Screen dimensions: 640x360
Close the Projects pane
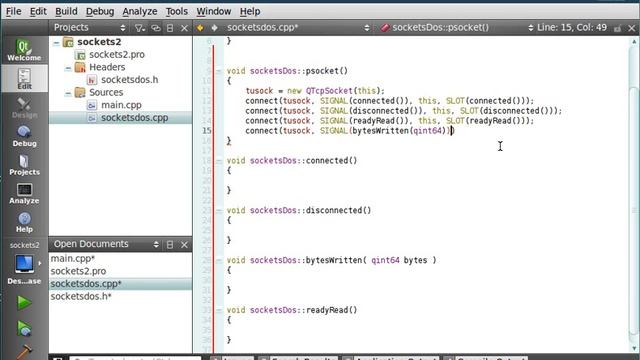pyautogui.click(x=184, y=28)
